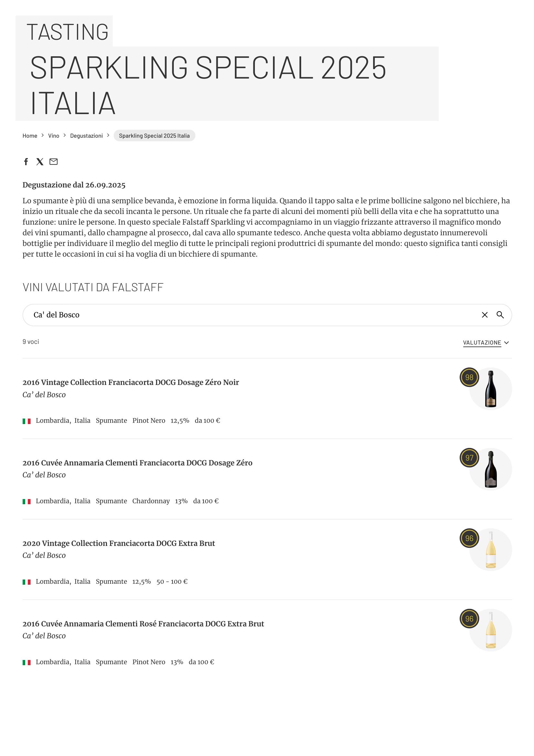Navigate to the Degustazioni breadcrumb
The image size is (534, 756).
click(x=86, y=136)
